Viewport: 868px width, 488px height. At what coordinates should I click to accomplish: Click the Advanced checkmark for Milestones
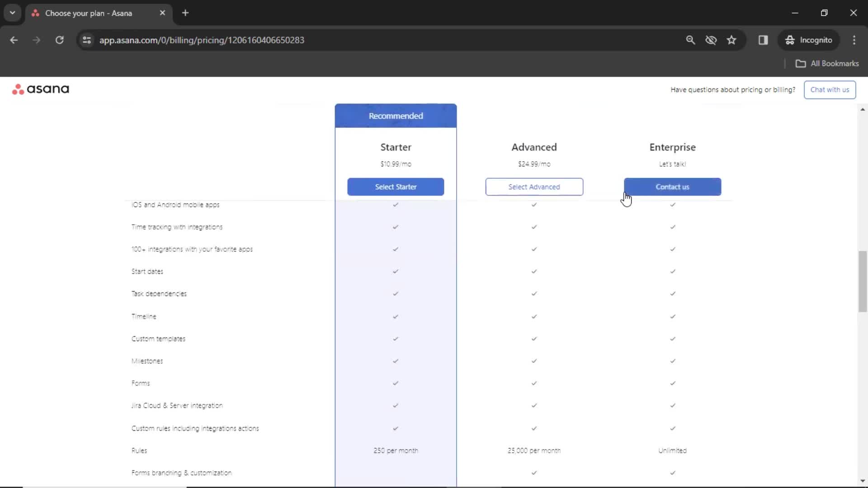click(x=534, y=361)
